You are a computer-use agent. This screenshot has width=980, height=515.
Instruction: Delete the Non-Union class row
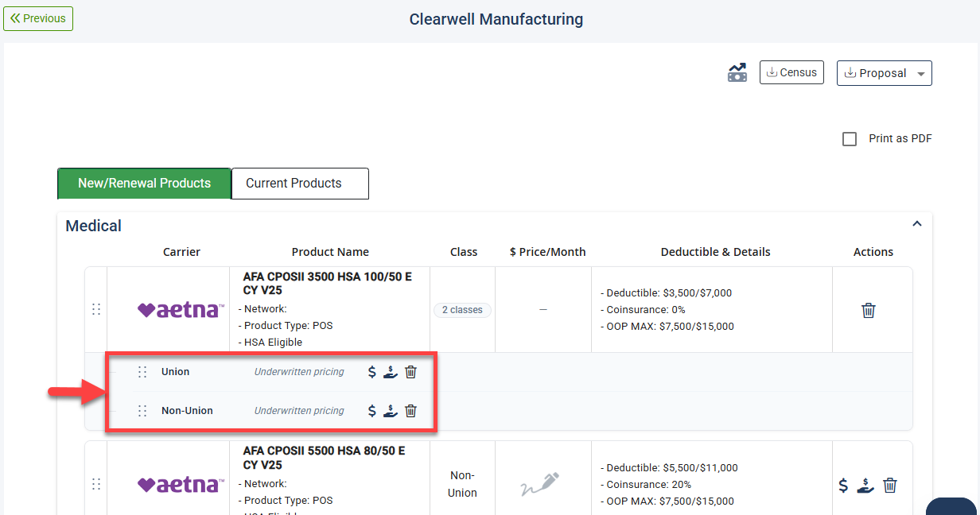click(410, 411)
